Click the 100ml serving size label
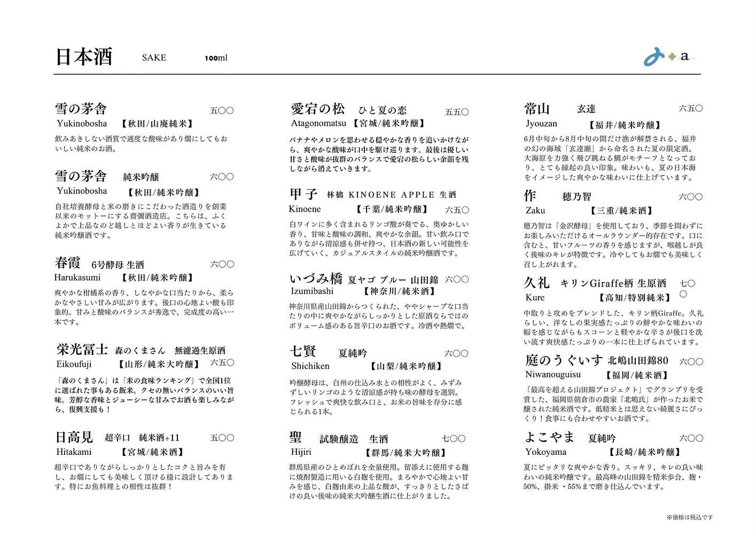Image resolution: width=756 pixels, height=535 pixels. [216, 58]
